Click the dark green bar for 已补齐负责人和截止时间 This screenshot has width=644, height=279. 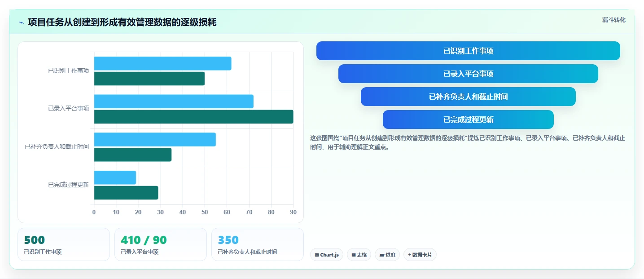pyautogui.click(x=133, y=155)
